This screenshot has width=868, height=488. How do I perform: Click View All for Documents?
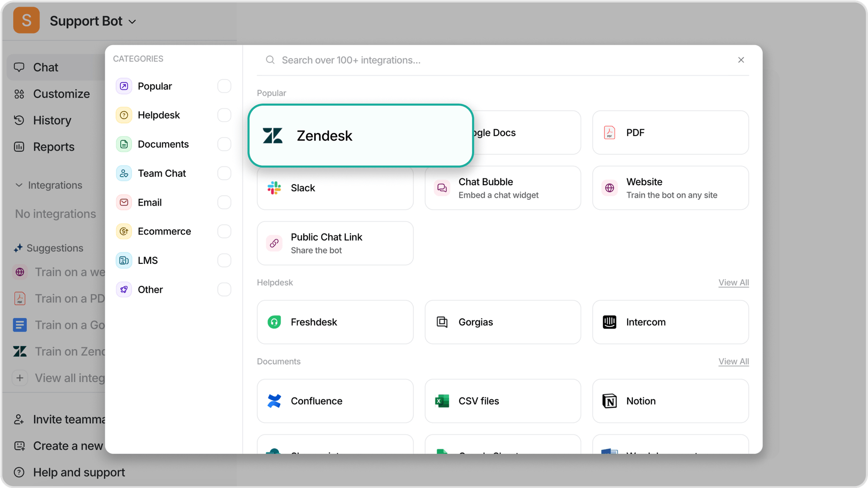734,361
